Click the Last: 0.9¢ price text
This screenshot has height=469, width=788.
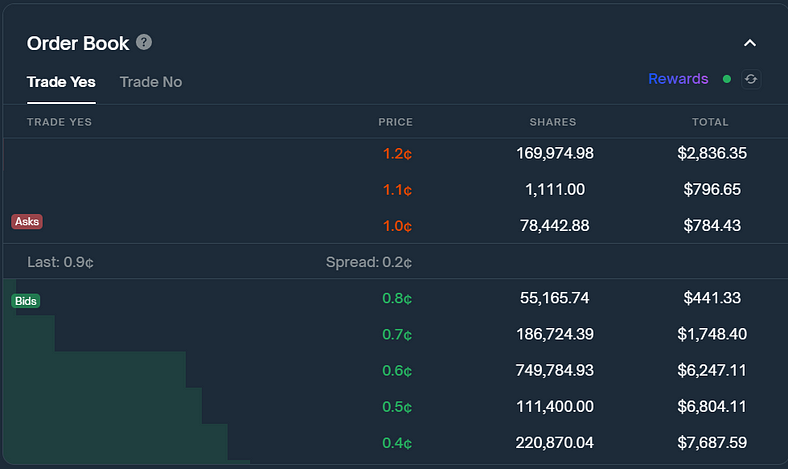(x=60, y=263)
